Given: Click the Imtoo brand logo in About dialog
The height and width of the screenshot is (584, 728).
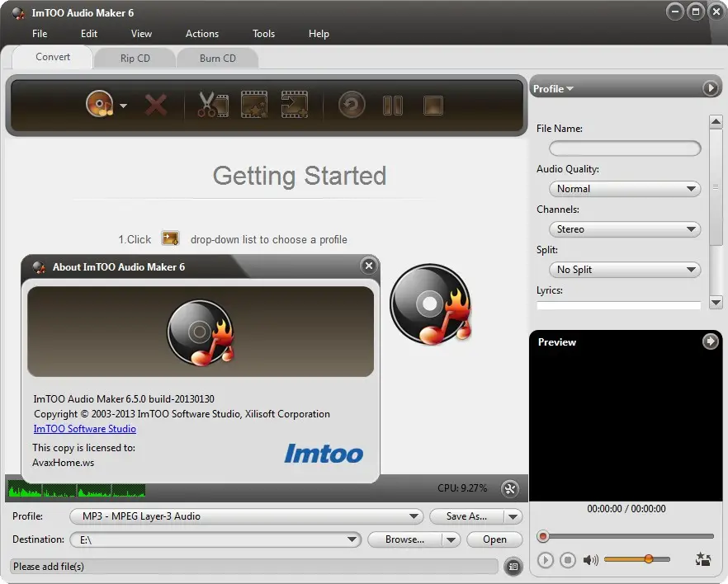Looking at the screenshot, I should point(324,453).
